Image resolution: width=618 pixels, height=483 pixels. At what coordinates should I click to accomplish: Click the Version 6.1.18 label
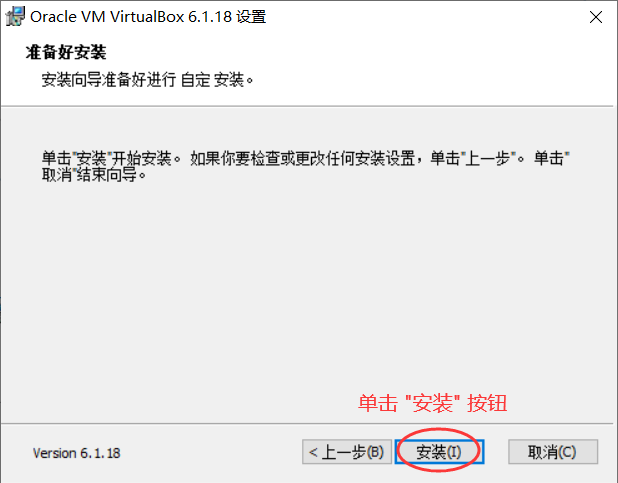point(76,453)
